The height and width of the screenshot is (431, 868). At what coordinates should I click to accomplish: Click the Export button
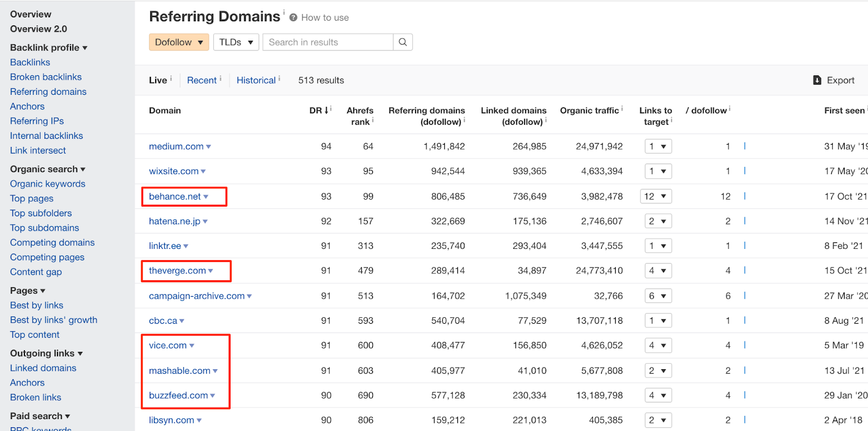click(x=834, y=80)
